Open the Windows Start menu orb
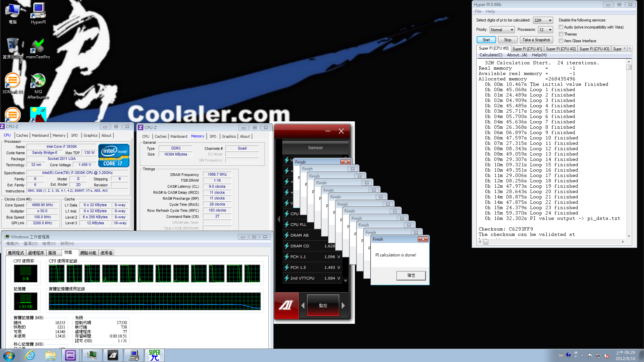 tap(9, 355)
